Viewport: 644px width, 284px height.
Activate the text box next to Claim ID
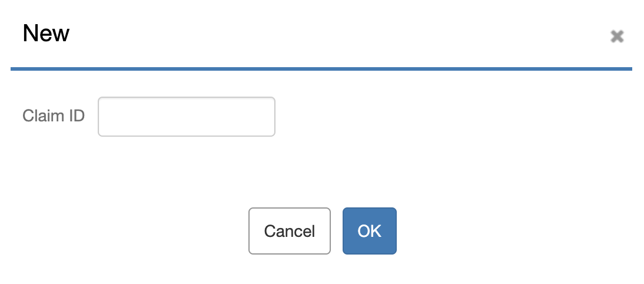(186, 117)
